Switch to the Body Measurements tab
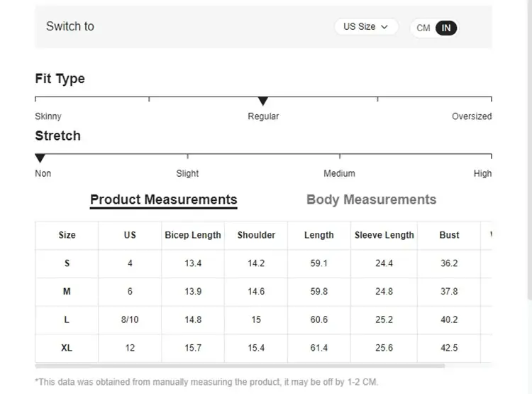Image resolution: width=532 pixels, height=394 pixels. pos(371,199)
